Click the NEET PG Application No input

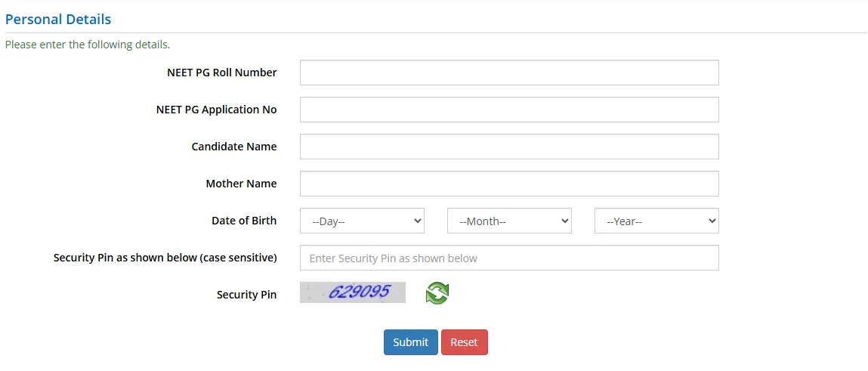click(508, 110)
